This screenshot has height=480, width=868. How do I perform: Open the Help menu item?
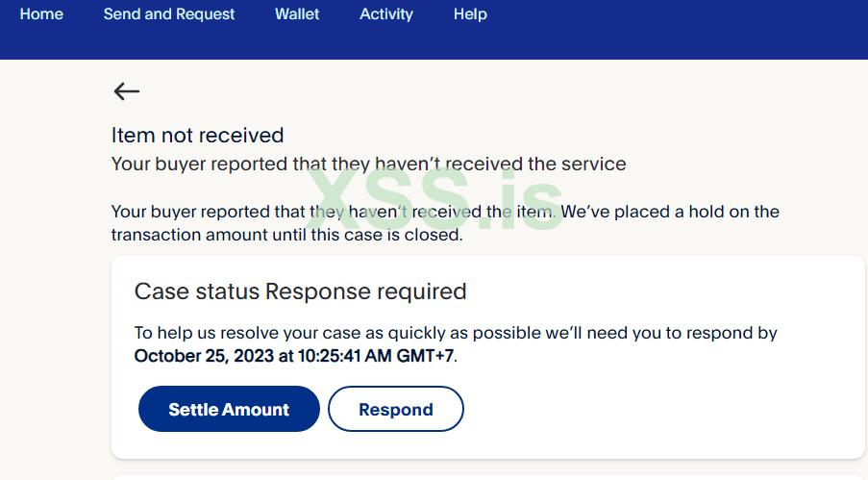(x=470, y=14)
